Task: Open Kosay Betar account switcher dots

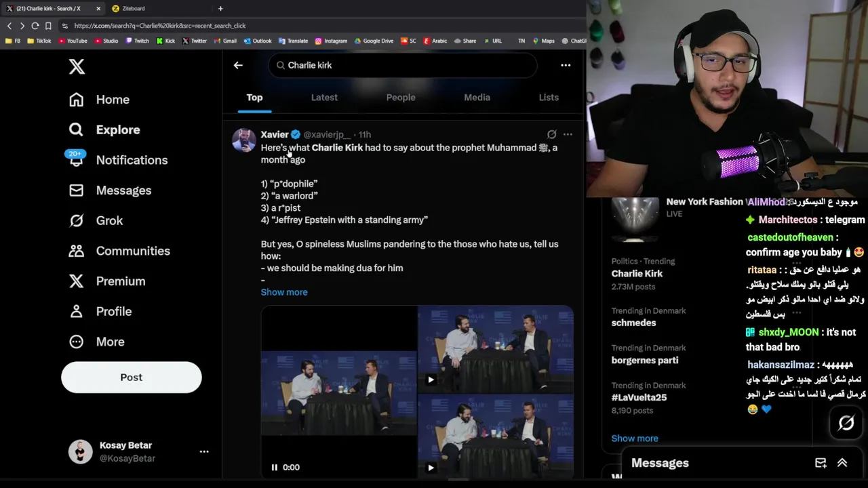Action: point(204,451)
